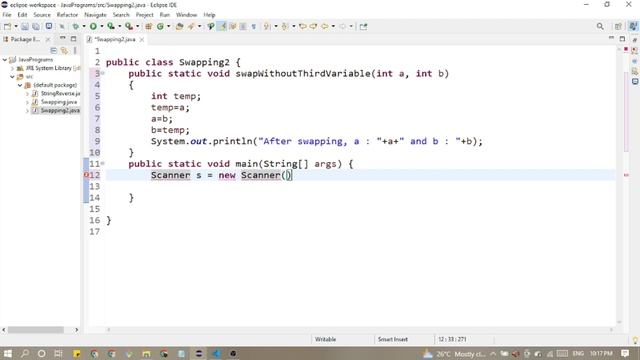Open the Project menu
The width and height of the screenshot is (640, 360).
click(144, 15)
